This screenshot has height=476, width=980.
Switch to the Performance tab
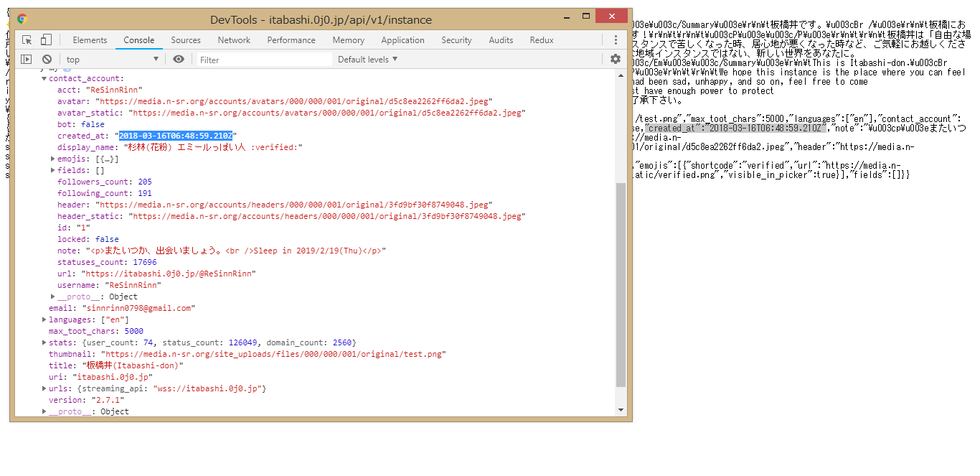291,40
